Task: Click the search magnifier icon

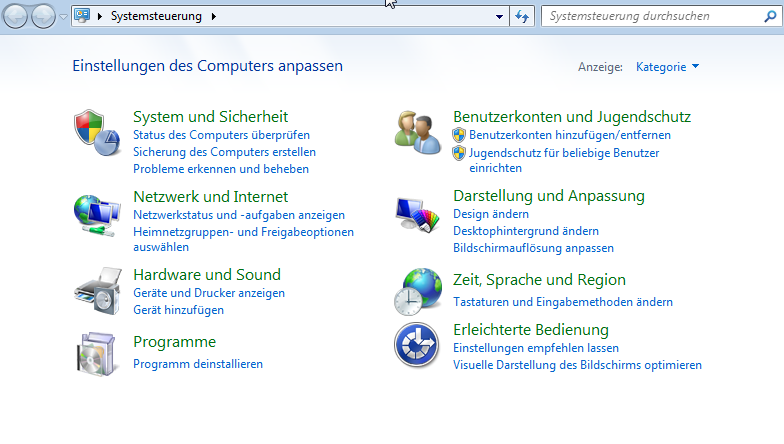Action: 770,16
